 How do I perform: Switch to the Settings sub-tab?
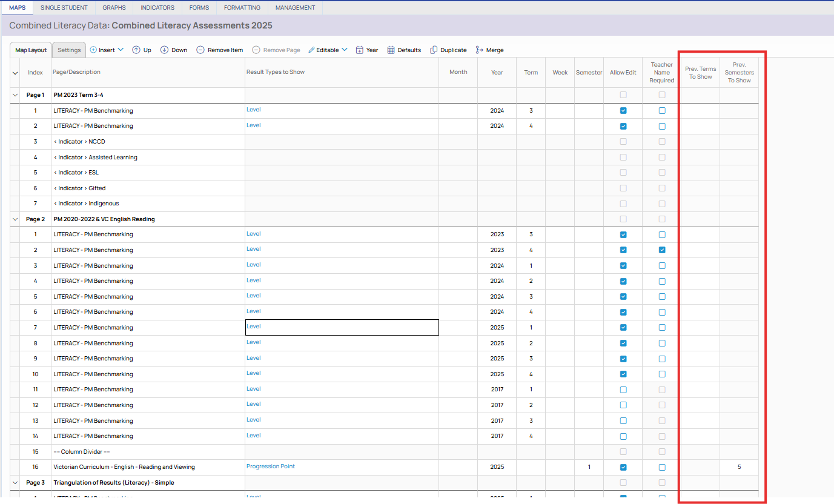69,50
